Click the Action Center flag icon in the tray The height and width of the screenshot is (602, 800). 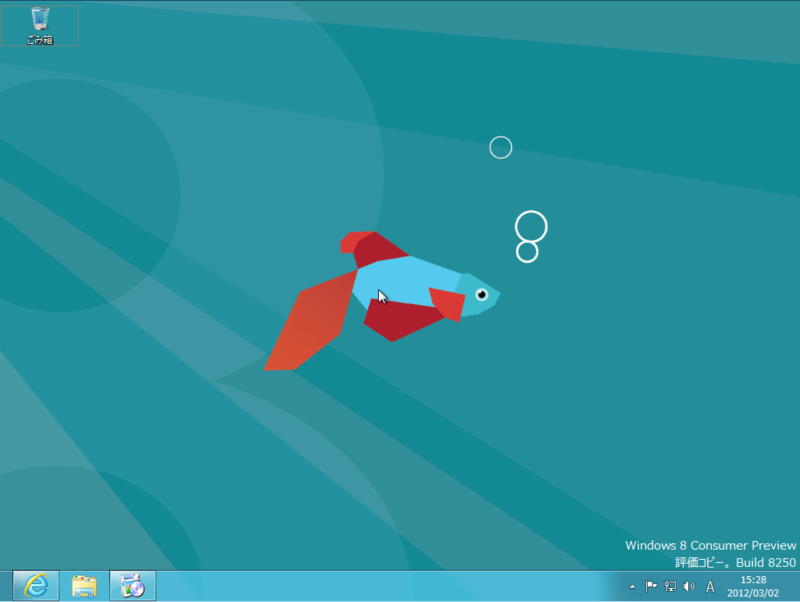[651, 586]
